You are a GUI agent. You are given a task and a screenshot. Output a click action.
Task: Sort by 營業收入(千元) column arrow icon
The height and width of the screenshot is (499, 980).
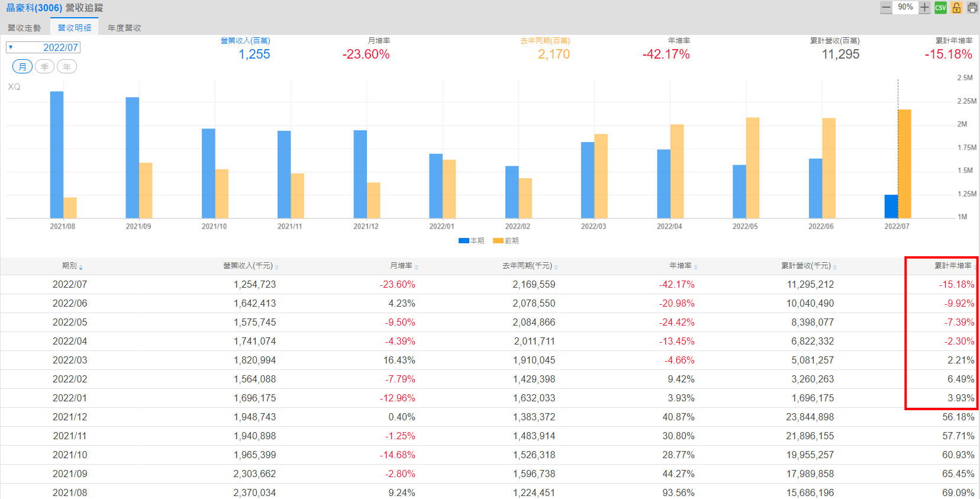(x=277, y=267)
